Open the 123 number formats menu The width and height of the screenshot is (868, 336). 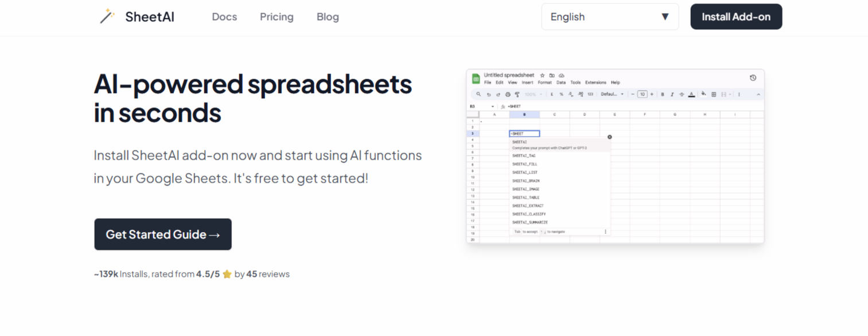pyautogui.click(x=590, y=94)
